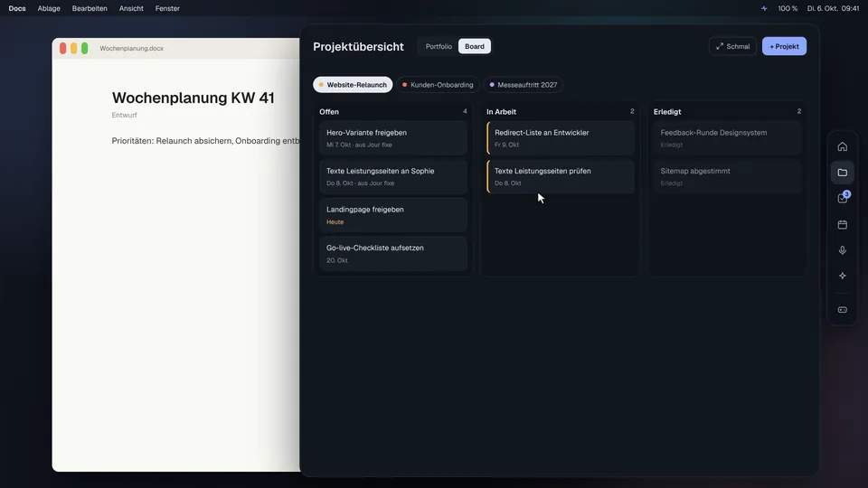Open the Ansicht menu
The height and width of the screenshot is (488, 868).
point(131,8)
